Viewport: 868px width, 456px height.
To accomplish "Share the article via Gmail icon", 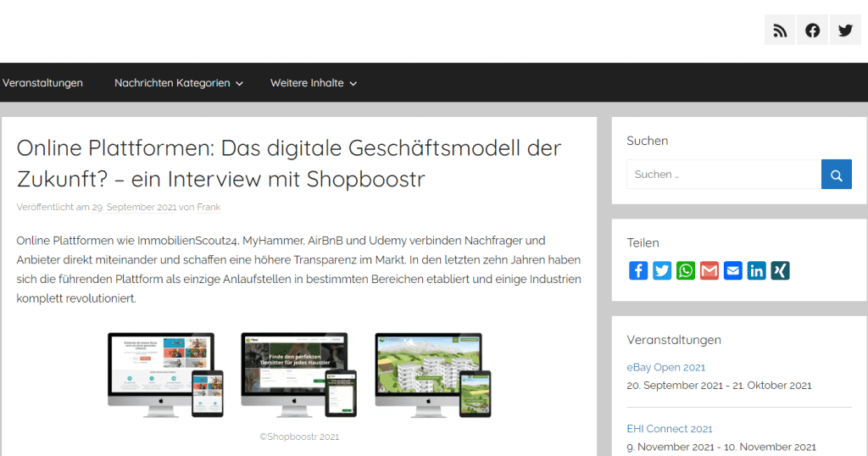I will [x=709, y=270].
